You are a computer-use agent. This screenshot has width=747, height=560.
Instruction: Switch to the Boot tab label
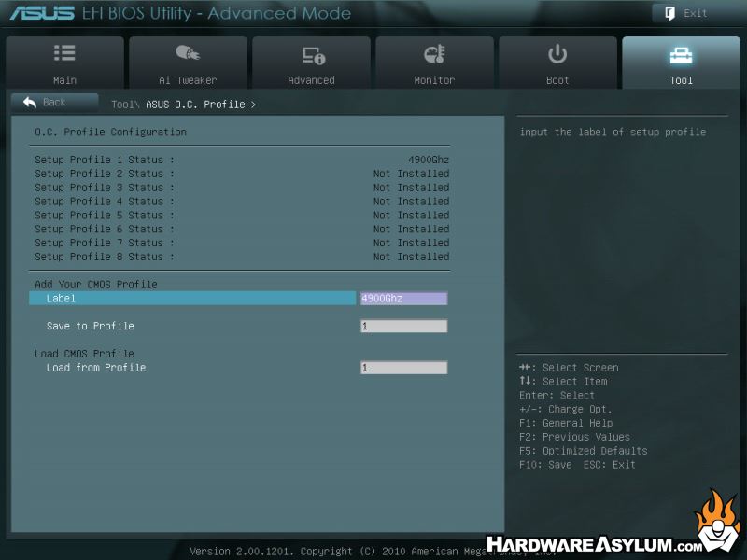tap(557, 80)
